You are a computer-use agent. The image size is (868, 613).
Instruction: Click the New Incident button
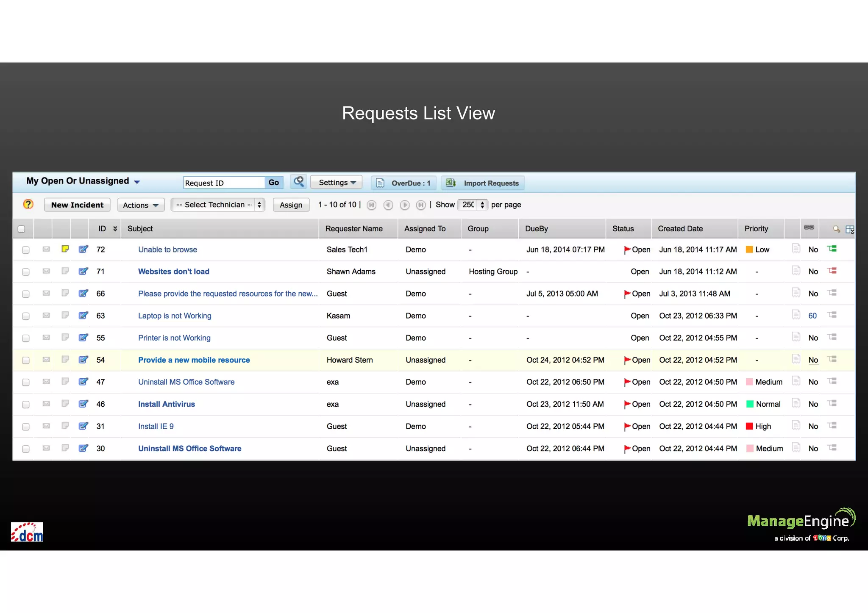coord(77,205)
